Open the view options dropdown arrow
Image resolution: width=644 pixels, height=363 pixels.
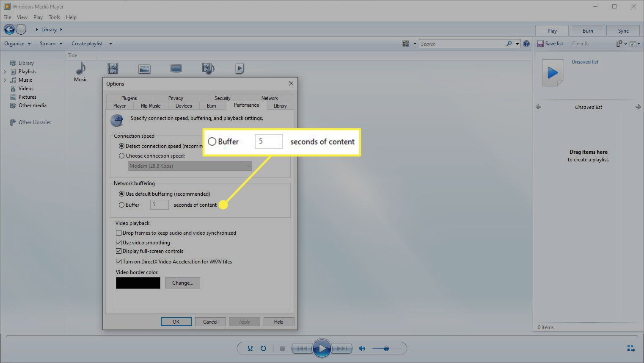click(x=415, y=44)
